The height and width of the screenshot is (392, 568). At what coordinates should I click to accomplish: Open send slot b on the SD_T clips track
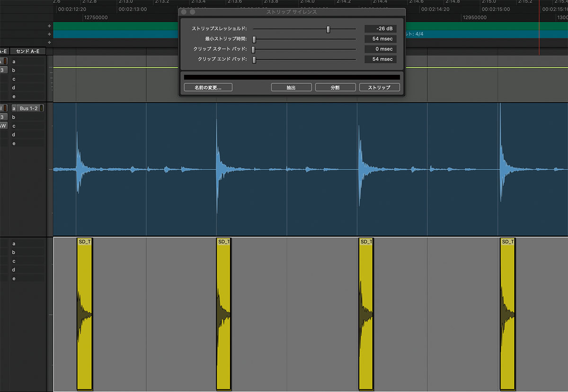click(x=28, y=252)
